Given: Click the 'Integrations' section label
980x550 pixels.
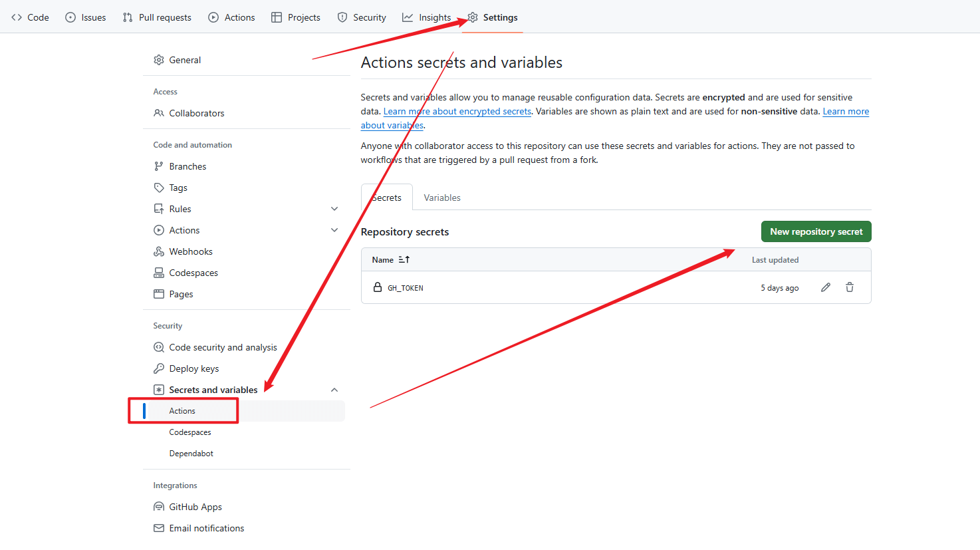Looking at the screenshot, I should (176, 485).
